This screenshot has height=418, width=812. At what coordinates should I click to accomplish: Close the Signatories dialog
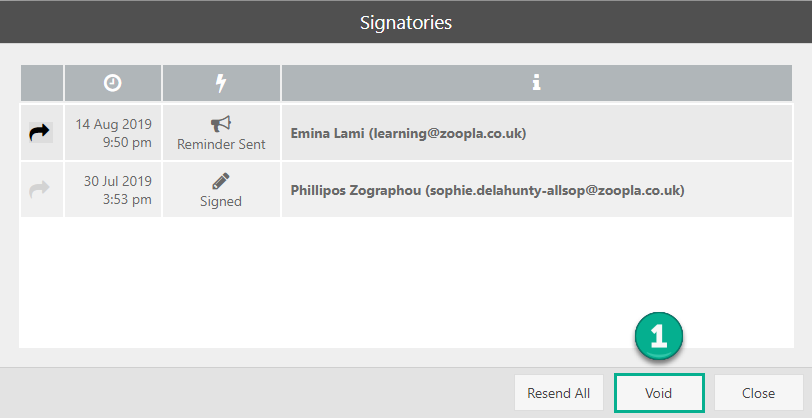[x=758, y=393]
